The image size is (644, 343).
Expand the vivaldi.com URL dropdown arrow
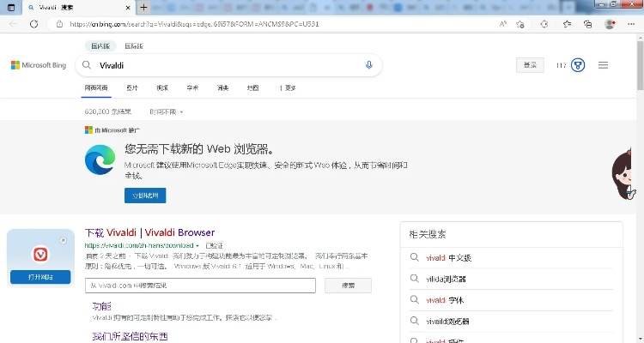[197, 246]
